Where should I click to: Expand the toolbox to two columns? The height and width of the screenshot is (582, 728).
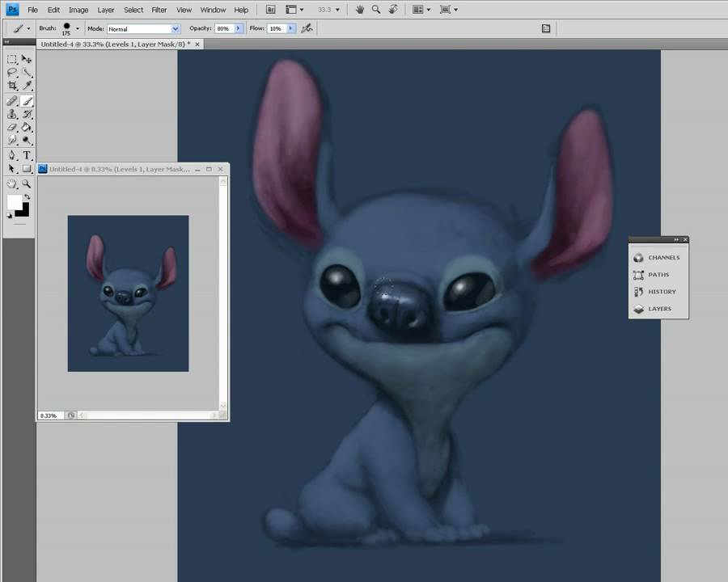(x=7, y=42)
